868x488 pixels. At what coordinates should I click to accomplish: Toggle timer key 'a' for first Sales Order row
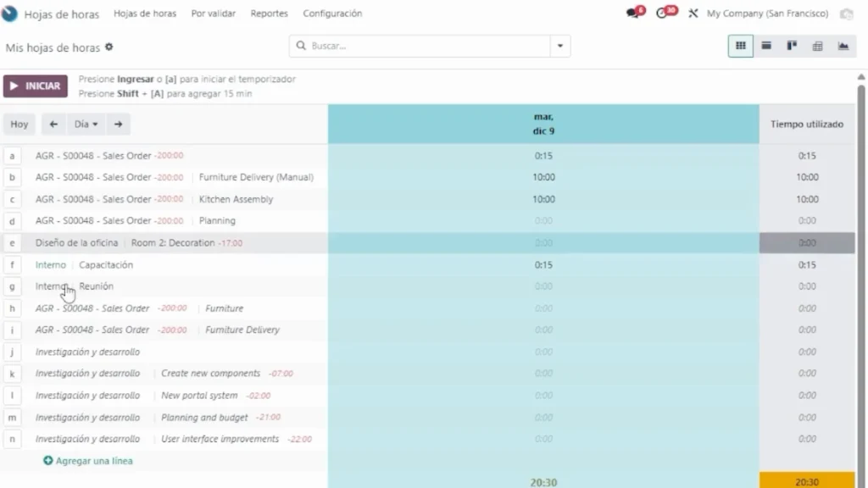[12, 156]
